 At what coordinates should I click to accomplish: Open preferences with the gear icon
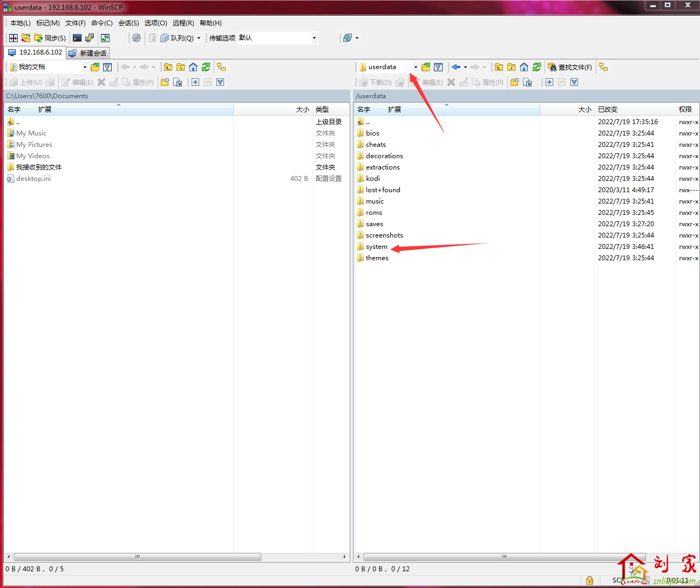[x=137, y=38]
